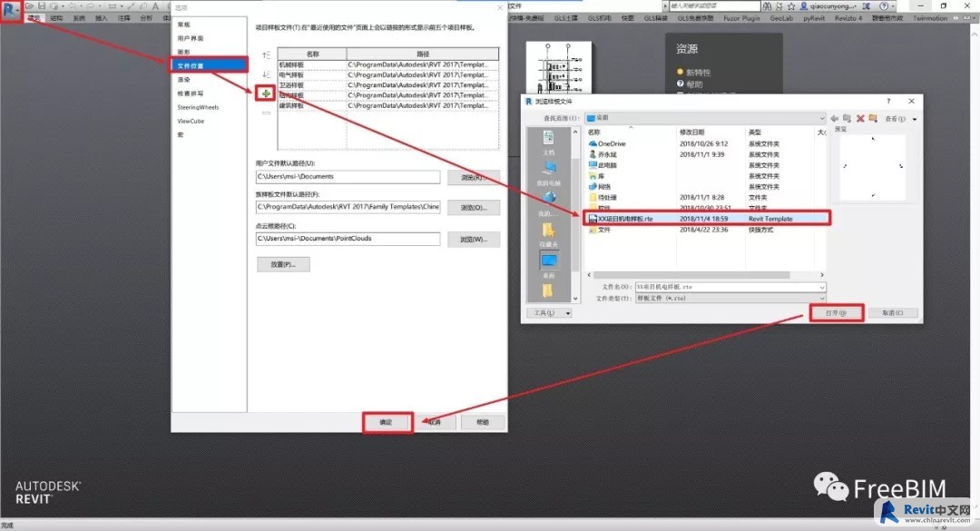The width and height of the screenshot is (980, 531).
Task: Select 渲染 category in options dialog
Action: (x=183, y=80)
